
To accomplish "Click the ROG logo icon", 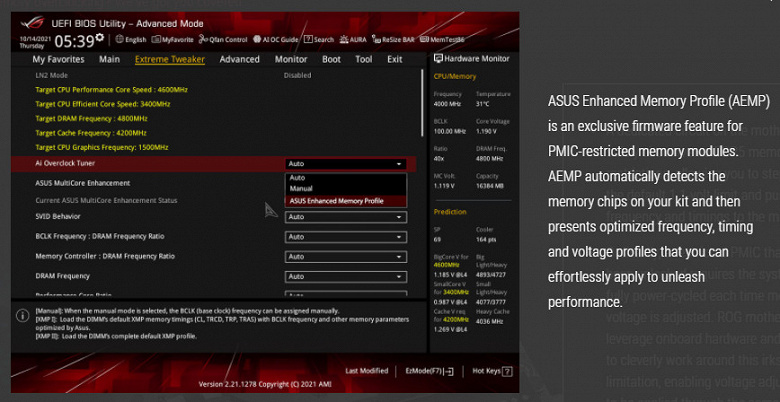I will (x=33, y=23).
